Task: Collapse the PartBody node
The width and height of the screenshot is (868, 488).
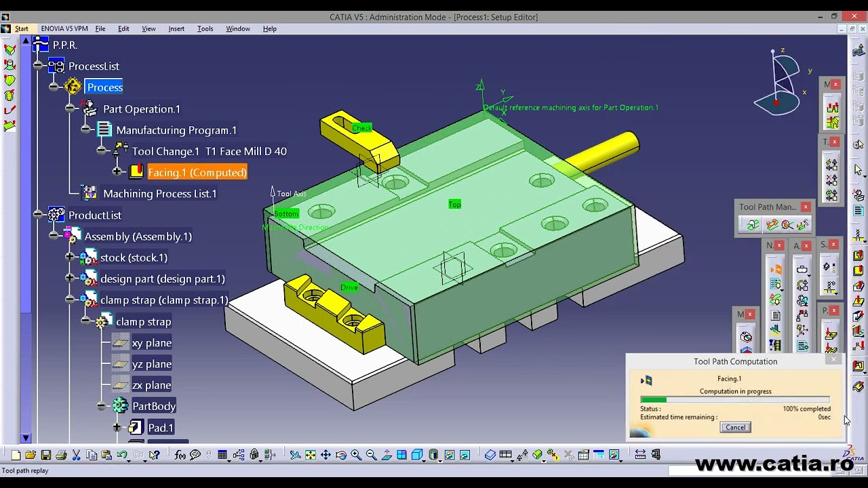Action: click(x=102, y=406)
